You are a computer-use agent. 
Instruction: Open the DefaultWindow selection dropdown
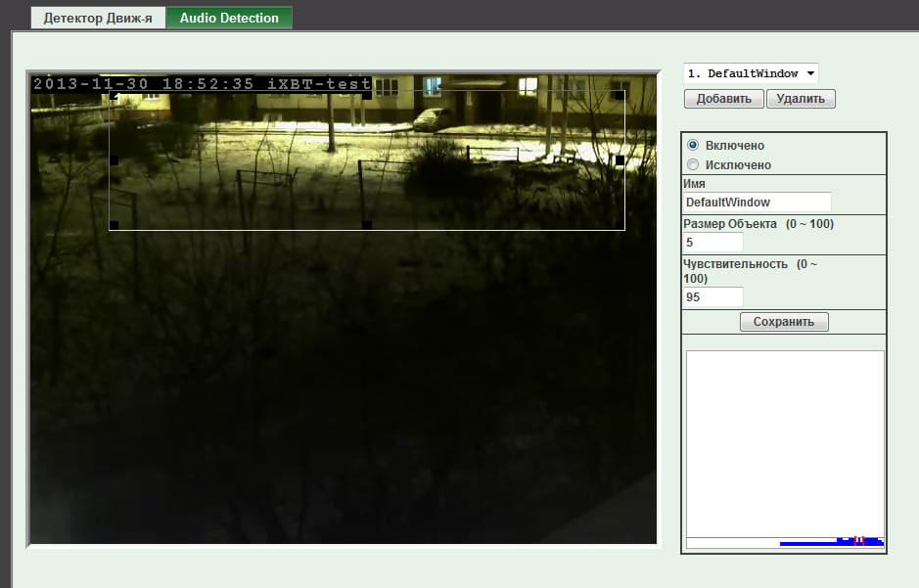click(x=751, y=73)
